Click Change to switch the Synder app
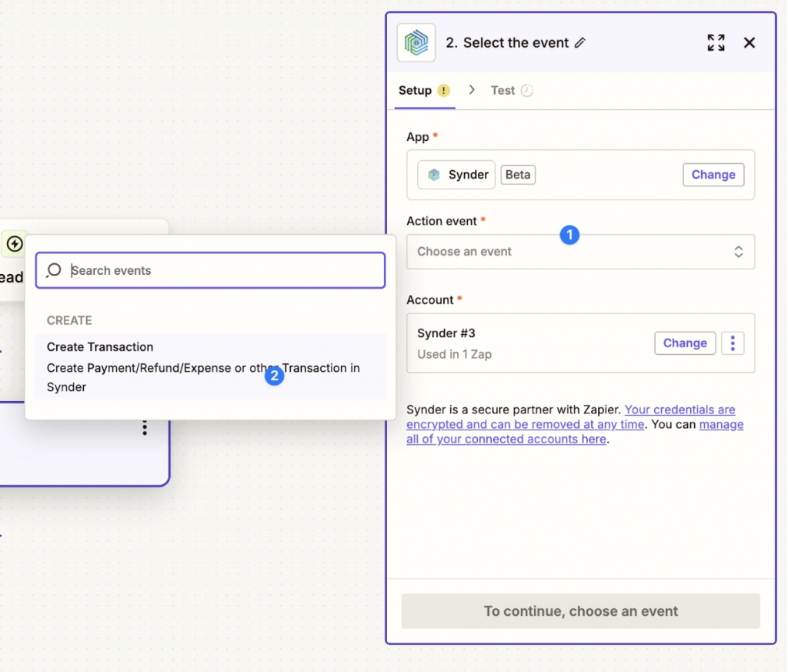The height and width of the screenshot is (672, 788). 713,175
